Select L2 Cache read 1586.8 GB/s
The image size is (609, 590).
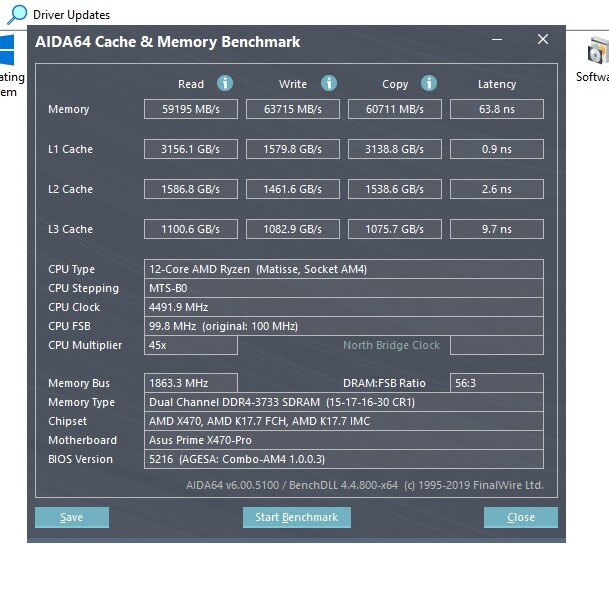pyautogui.click(x=191, y=189)
